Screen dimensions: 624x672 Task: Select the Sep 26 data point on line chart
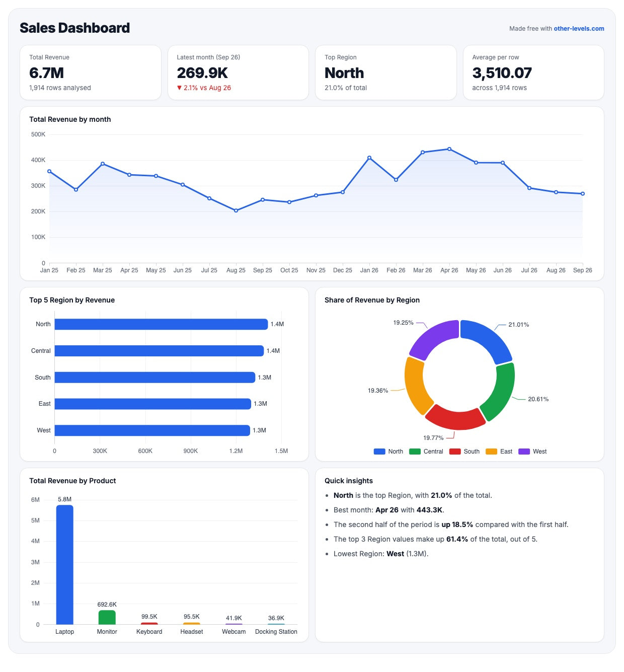click(583, 194)
